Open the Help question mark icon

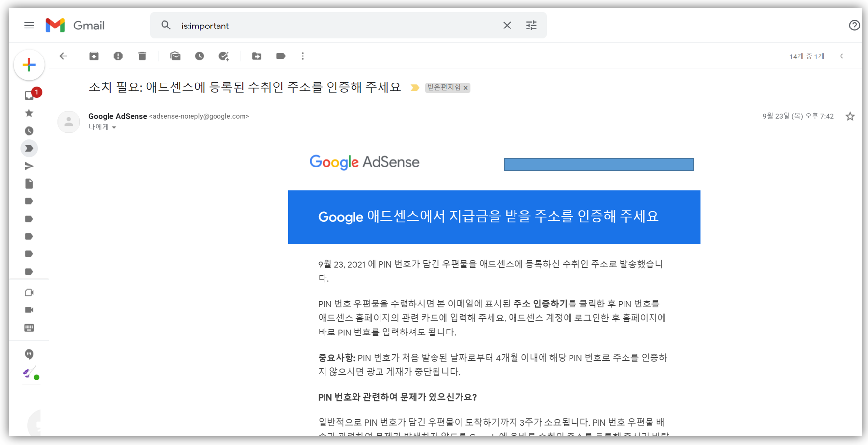854,25
